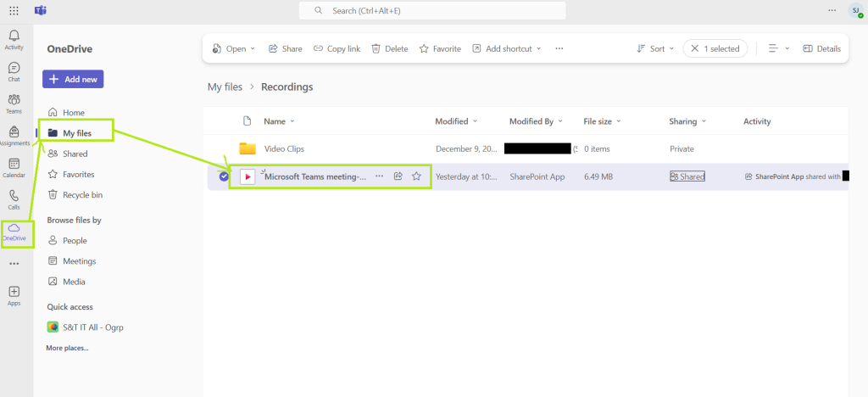The height and width of the screenshot is (397, 868).
Task: Expand the Open dropdown in toolbar
Action: (233, 48)
